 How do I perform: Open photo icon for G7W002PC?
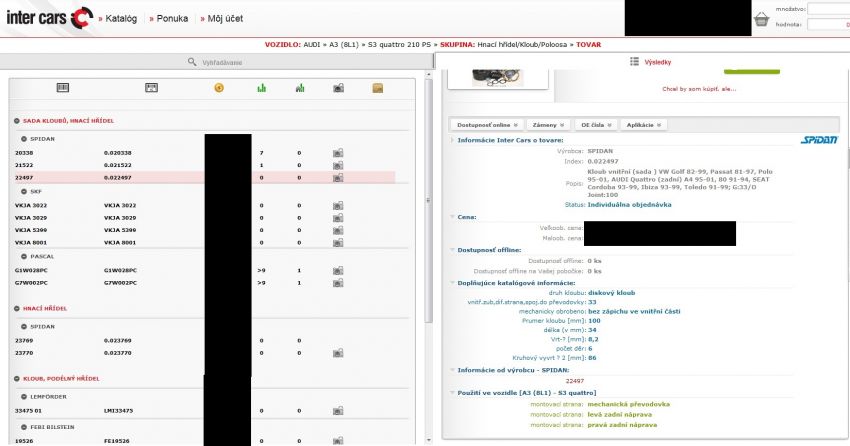tap(338, 283)
